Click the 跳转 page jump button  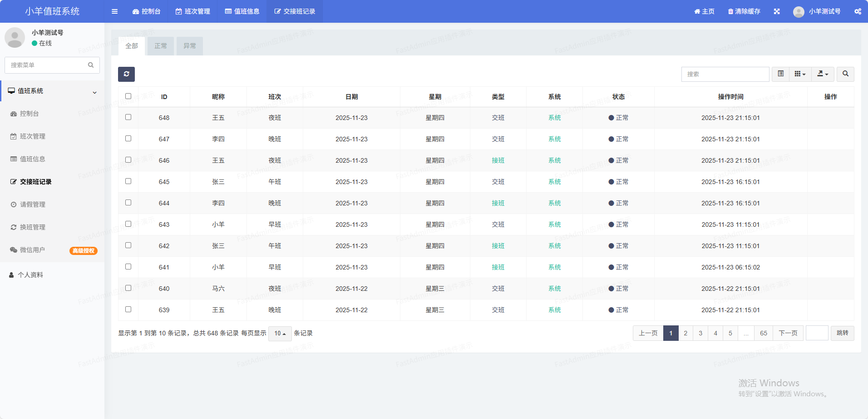pyautogui.click(x=842, y=333)
